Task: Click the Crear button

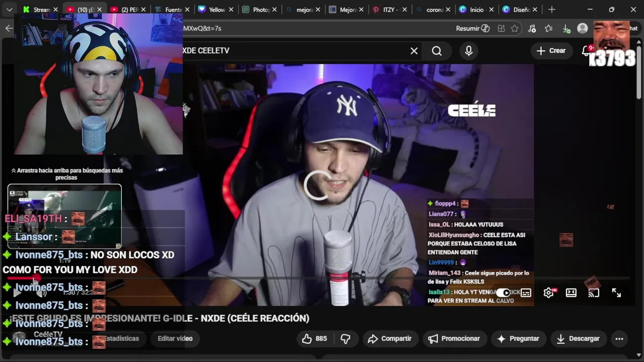Action: tap(551, 51)
